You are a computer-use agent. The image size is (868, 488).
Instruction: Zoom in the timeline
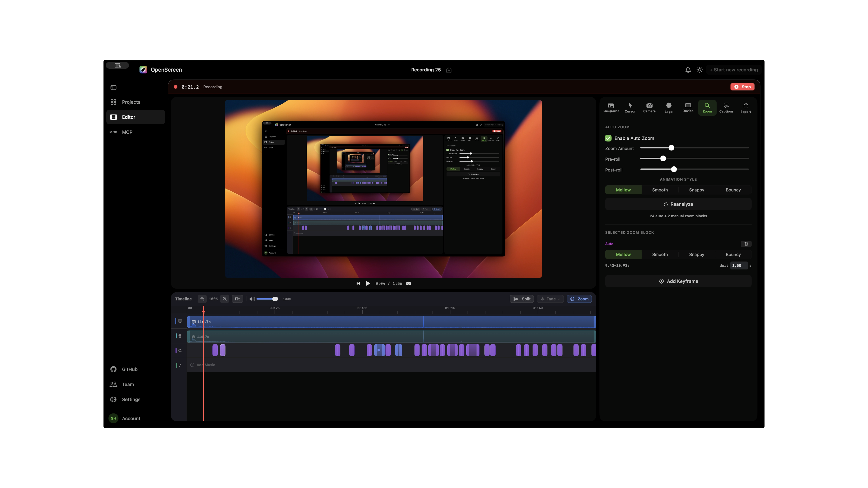[x=224, y=299]
